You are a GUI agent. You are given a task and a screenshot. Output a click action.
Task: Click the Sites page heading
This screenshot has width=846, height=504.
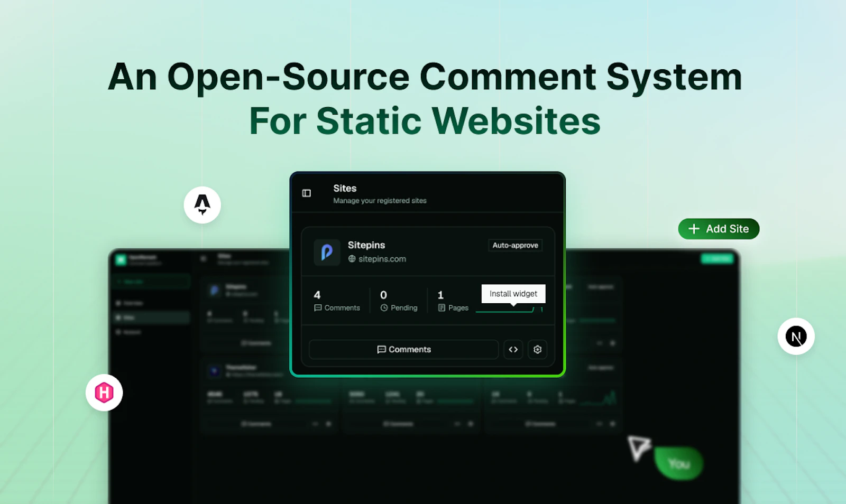(x=345, y=188)
